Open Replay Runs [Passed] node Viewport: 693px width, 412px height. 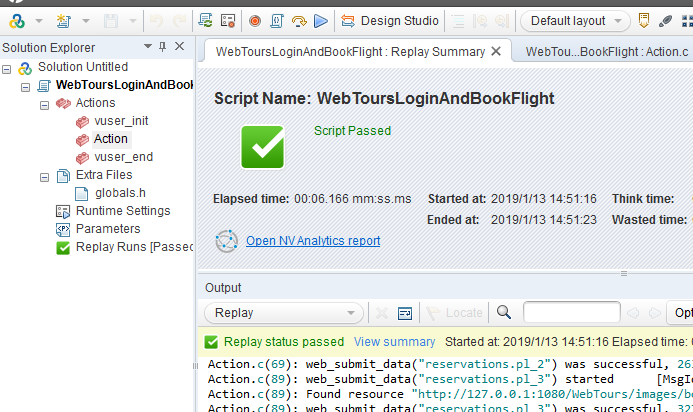[x=135, y=247]
